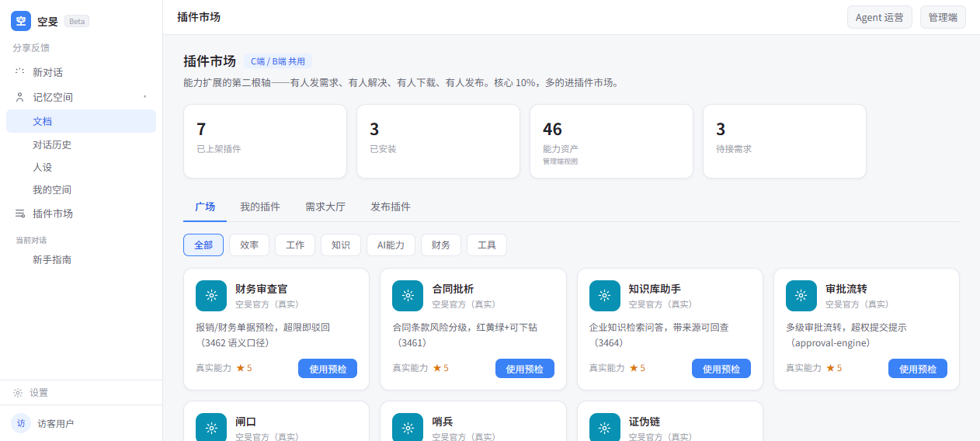Switch to the 广场 tab
The image size is (980, 441).
point(205,207)
